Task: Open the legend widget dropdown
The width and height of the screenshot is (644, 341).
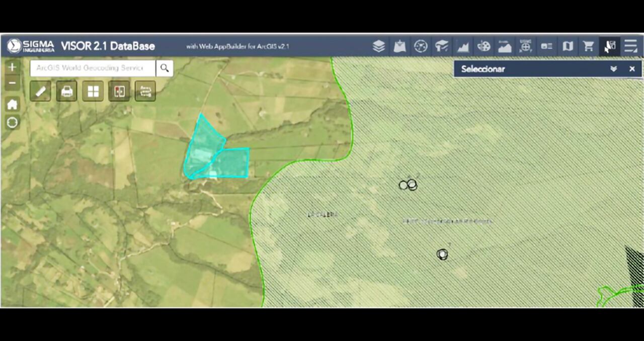Action: pos(568,46)
